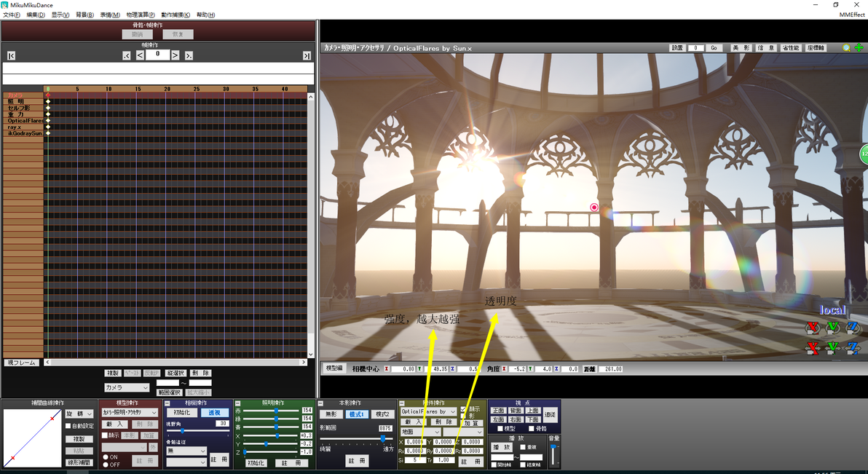Expand the 地面 attachment dropdown
Screen dimensions: 868x474
pyautogui.click(x=420, y=431)
